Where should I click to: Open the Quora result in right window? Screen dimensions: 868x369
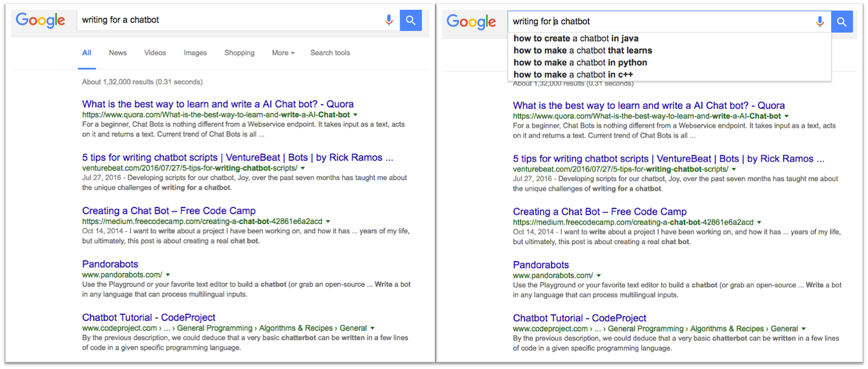(x=649, y=106)
